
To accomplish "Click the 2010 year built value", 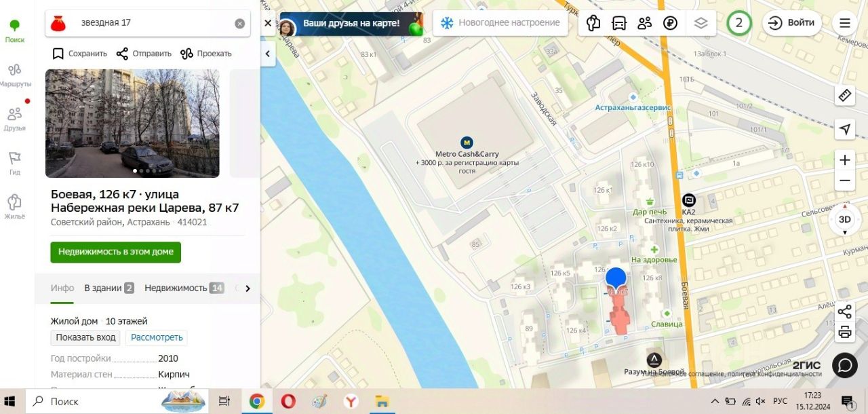I will point(168,358).
